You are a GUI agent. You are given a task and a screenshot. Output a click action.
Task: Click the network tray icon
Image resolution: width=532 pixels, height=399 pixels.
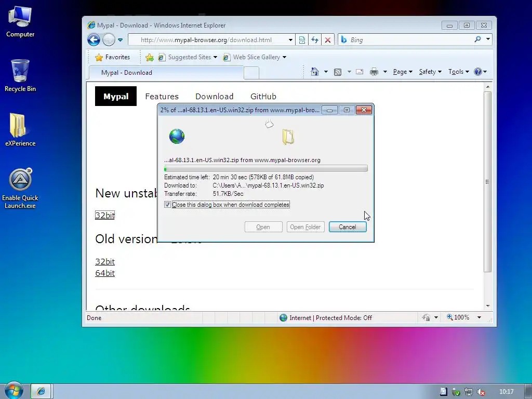[x=469, y=392]
